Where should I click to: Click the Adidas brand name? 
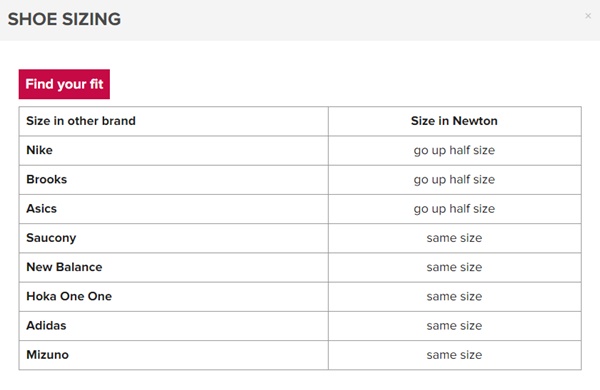[x=46, y=326]
